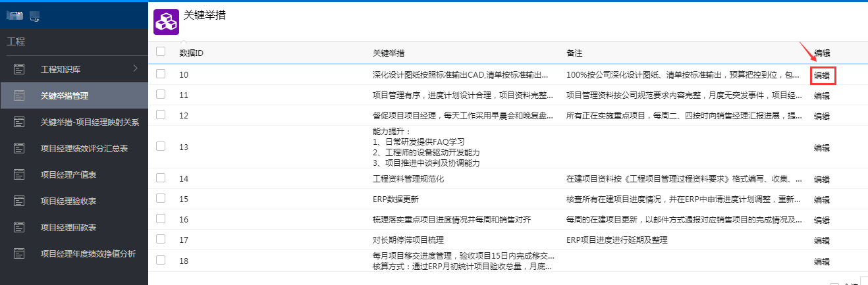
Task: Click the icon beside 关键举措-项目经理映射关系
Action: (19, 122)
